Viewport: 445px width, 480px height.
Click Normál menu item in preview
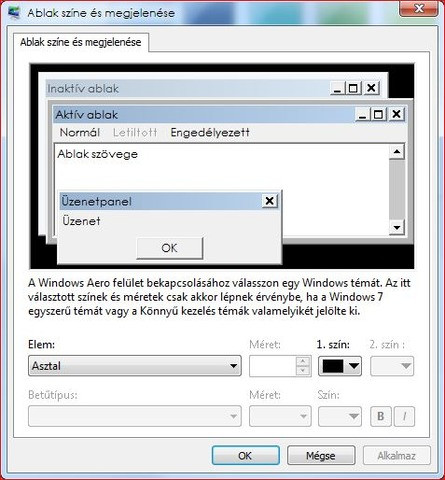[x=80, y=133]
